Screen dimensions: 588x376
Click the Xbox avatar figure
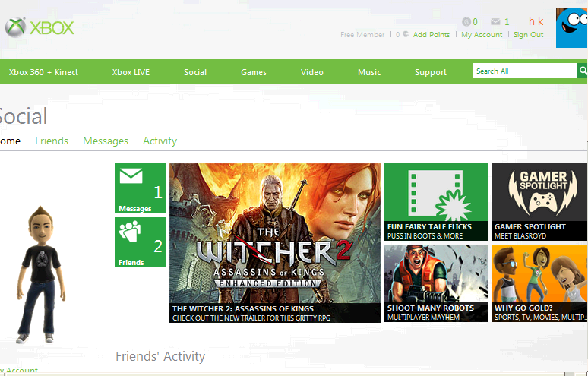coord(41,274)
